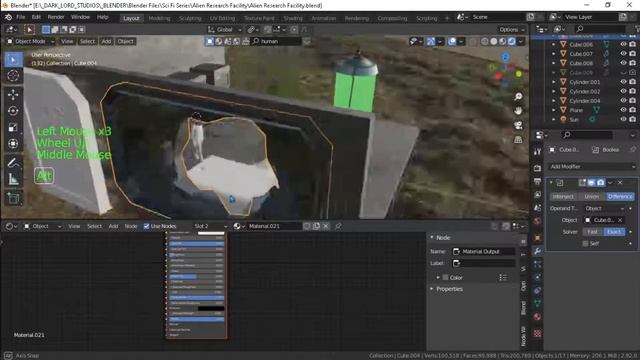Screen dimensions: 640x360
Task: Select the Annotate tool
Action: click(x=13, y=163)
